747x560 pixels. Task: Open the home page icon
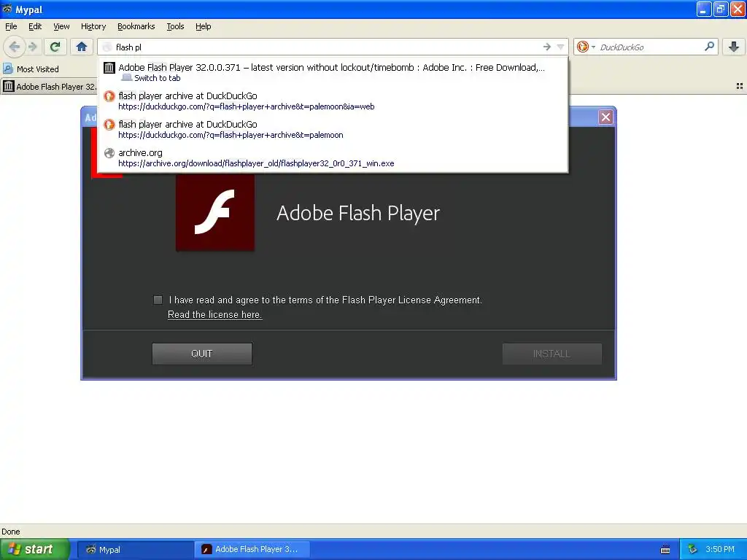82,47
